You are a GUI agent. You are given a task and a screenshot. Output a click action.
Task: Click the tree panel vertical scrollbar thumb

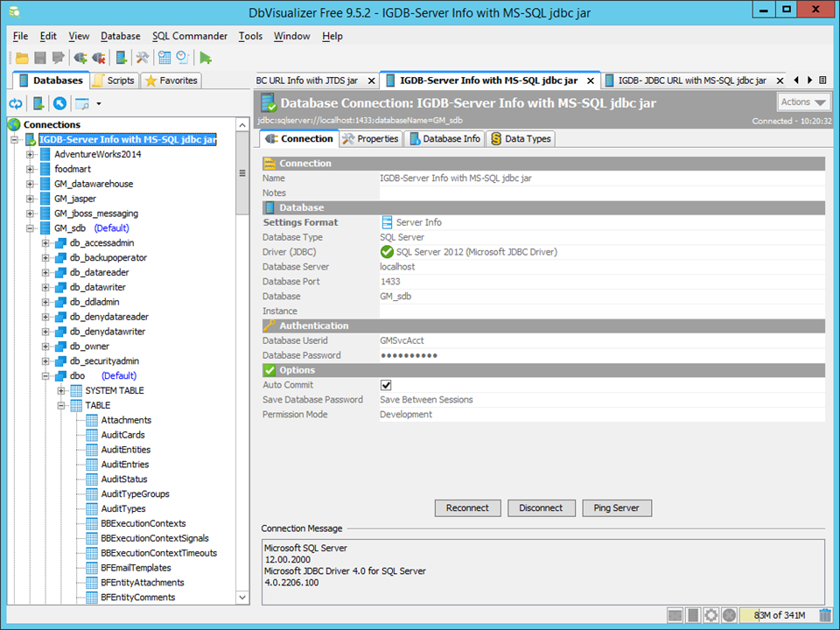click(x=242, y=173)
